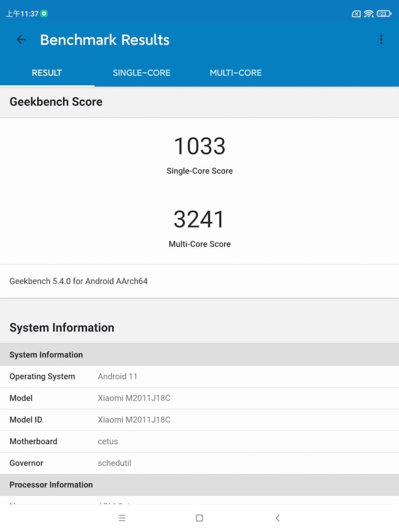Tap the Android 11 value

(117, 377)
